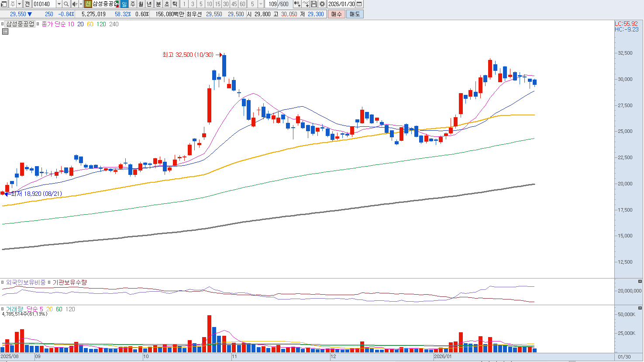Toggle the 일 daily period button
The height and width of the screenshot is (362, 644).
pos(124,4)
